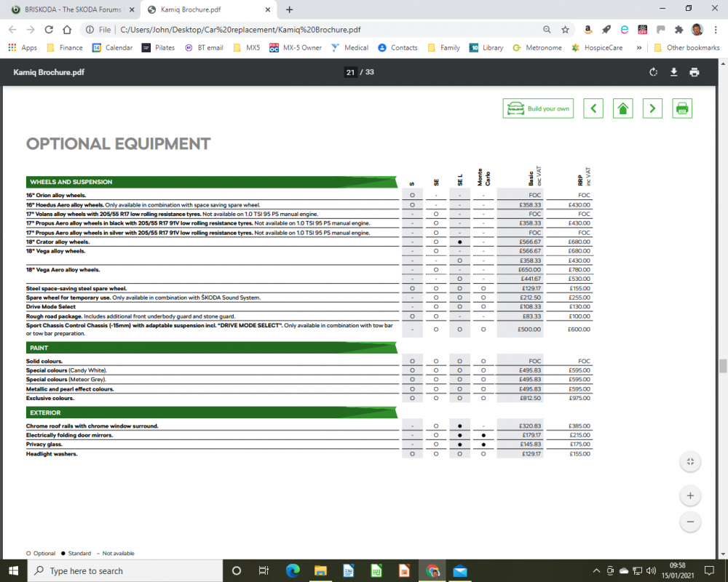Rotate the PDF clockwise
This screenshot has width=728, height=582.
tap(653, 72)
